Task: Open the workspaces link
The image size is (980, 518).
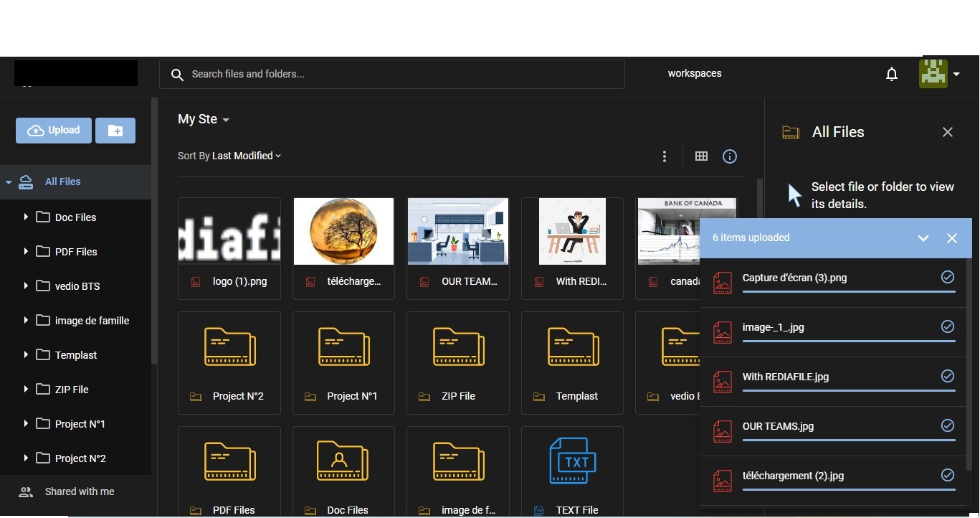Action: 695,73
